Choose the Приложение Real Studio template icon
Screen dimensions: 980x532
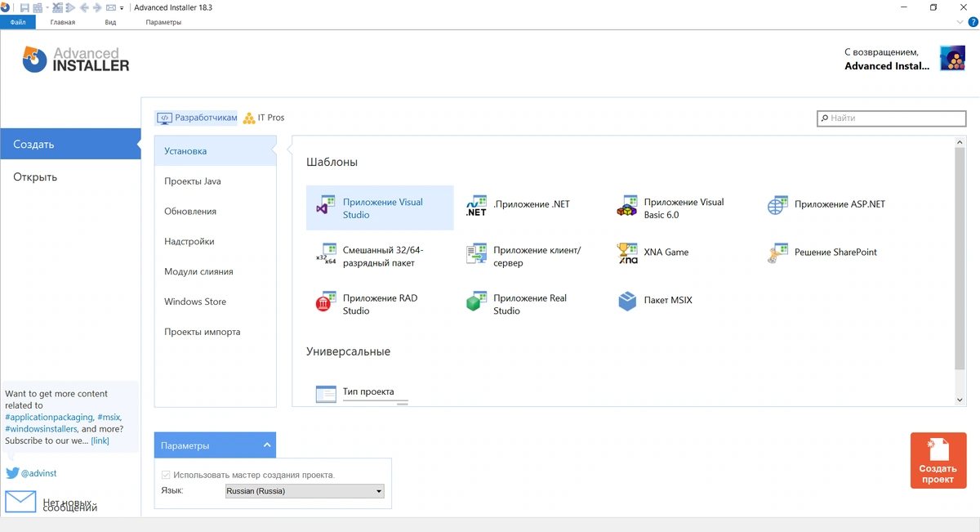pyautogui.click(x=476, y=302)
